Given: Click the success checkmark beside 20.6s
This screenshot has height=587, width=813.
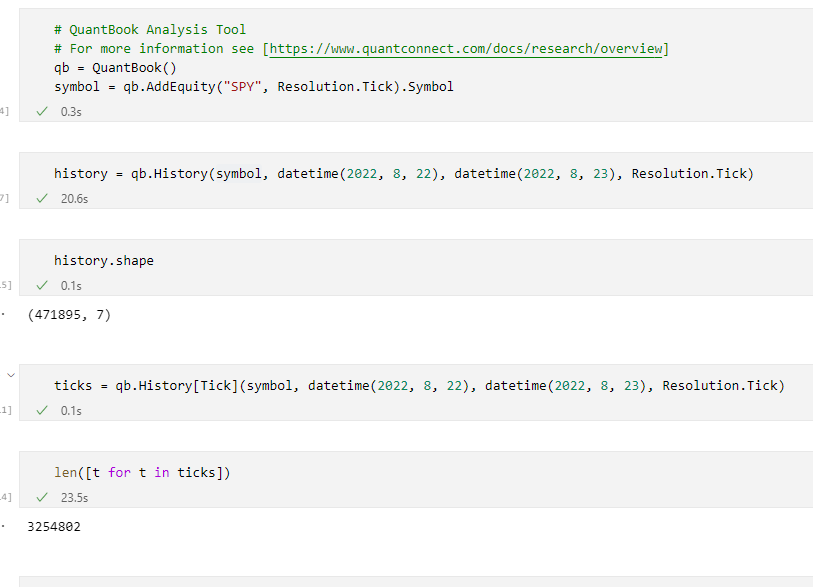Looking at the screenshot, I should coord(42,199).
